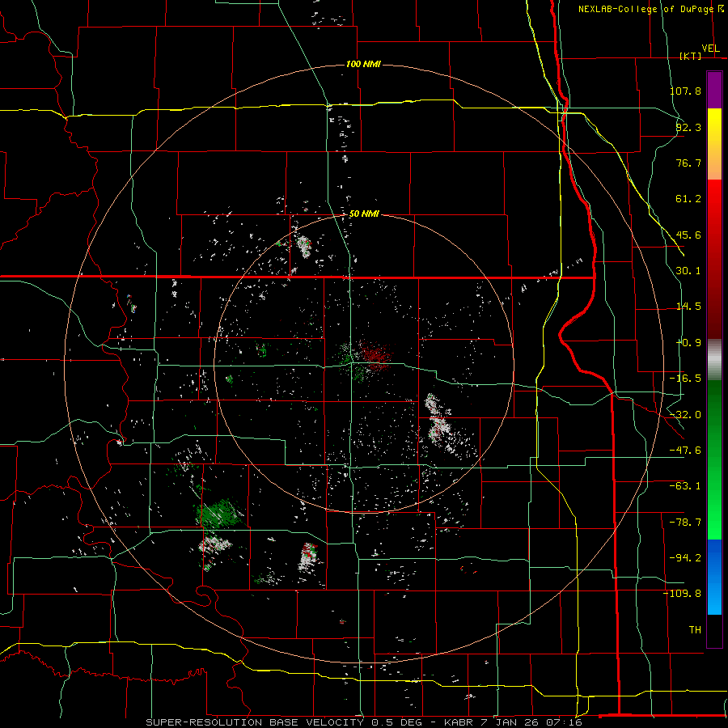Click the Super-Resolution Base Velocity caption
This screenshot has width=728, height=728.
click(x=363, y=722)
